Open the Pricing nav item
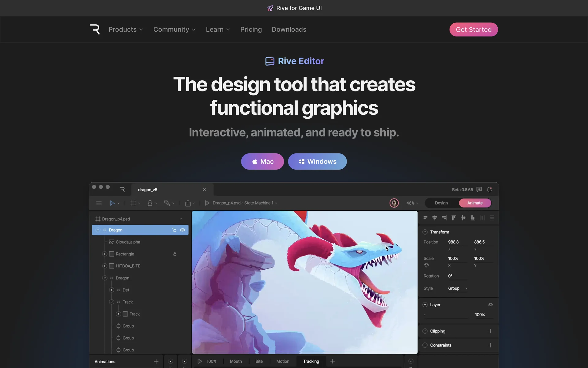 251,29
